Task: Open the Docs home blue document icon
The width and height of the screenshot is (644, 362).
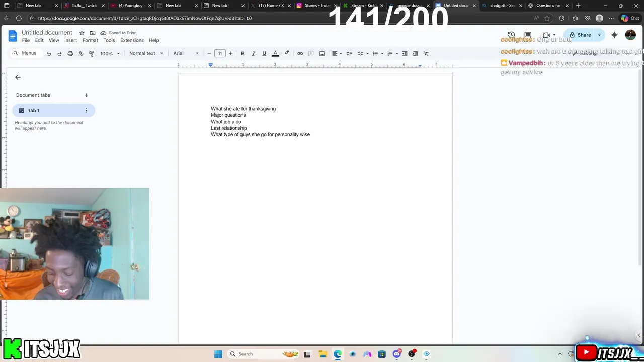Action: (13, 36)
